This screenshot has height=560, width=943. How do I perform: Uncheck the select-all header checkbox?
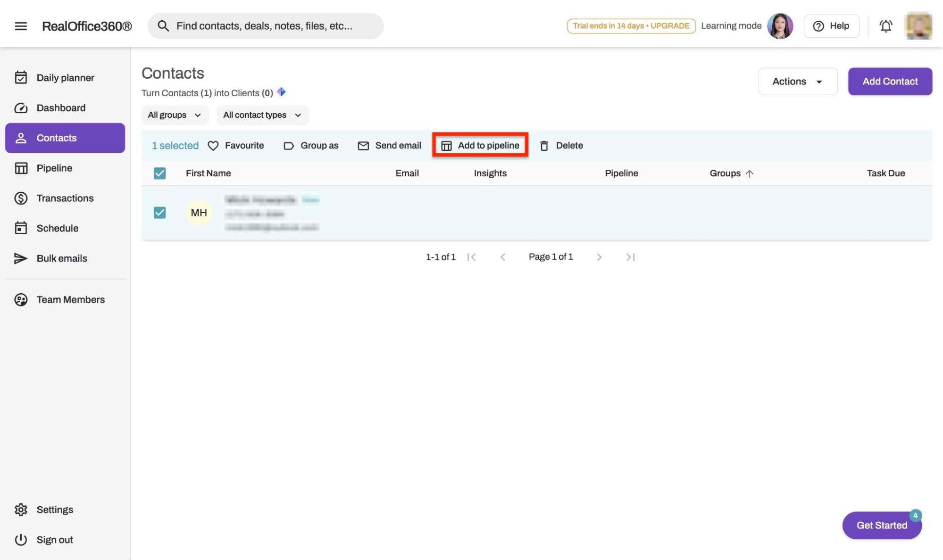[160, 173]
